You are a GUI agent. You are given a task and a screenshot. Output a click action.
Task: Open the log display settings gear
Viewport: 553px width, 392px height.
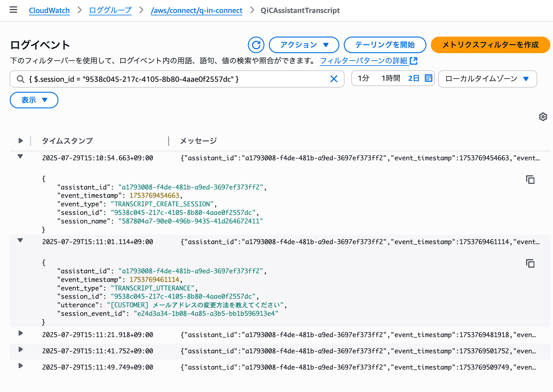543,117
